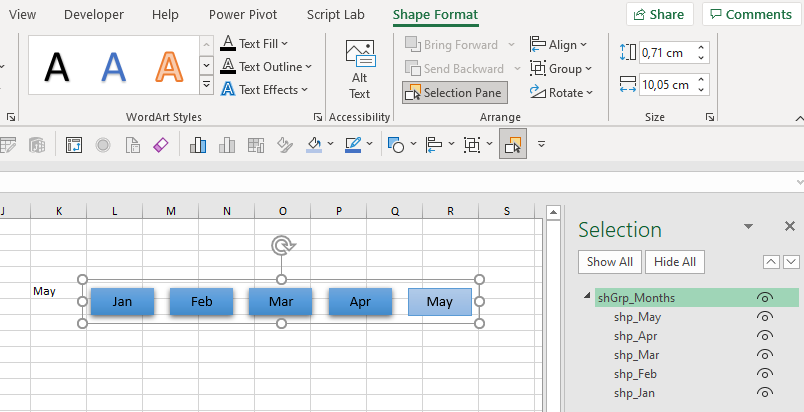Click the Jan shape button
The width and height of the screenshot is (804, 412).
[x=123, y=301]
